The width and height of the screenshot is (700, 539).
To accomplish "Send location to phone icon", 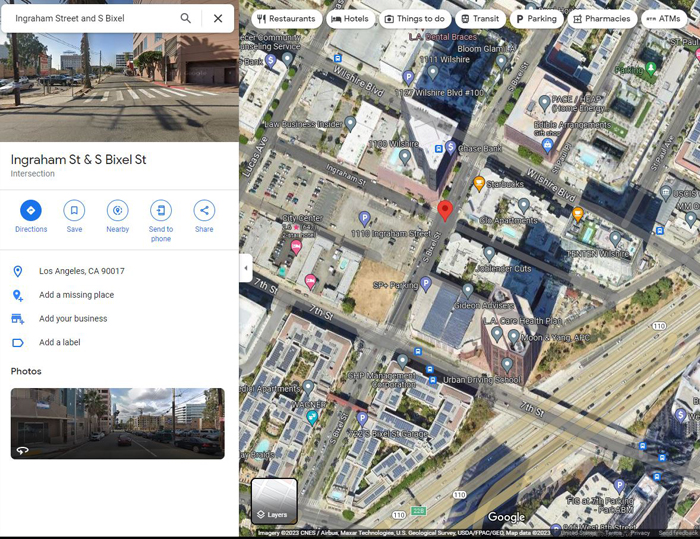I will 161,210.
